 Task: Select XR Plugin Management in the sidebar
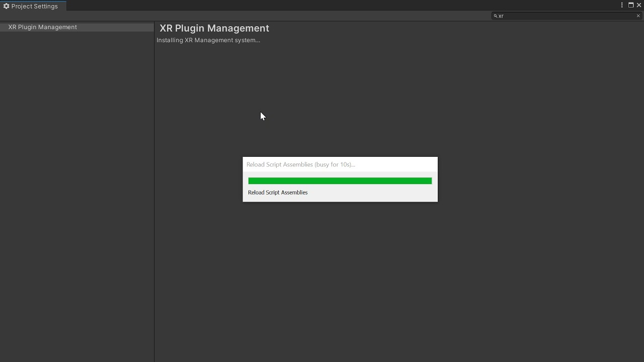point(43,27)
